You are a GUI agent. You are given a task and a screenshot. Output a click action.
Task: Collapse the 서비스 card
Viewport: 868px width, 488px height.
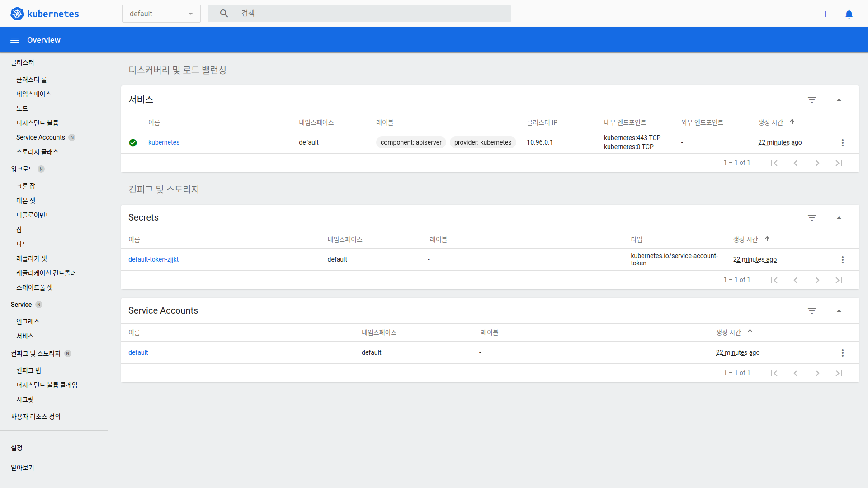839,100
